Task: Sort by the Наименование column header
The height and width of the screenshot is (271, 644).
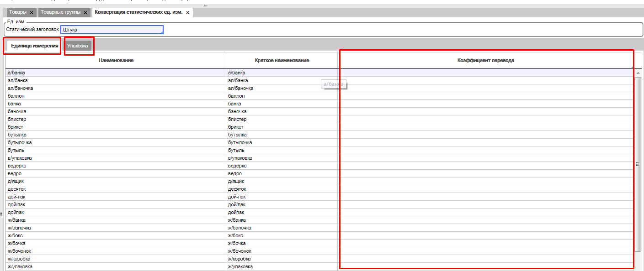Action: [x=116, y=61]
